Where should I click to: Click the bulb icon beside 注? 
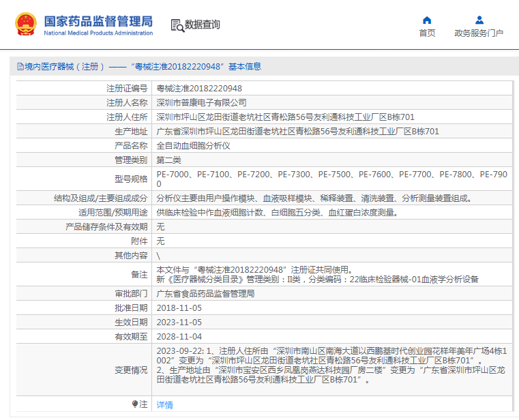[x=135, y=404]
